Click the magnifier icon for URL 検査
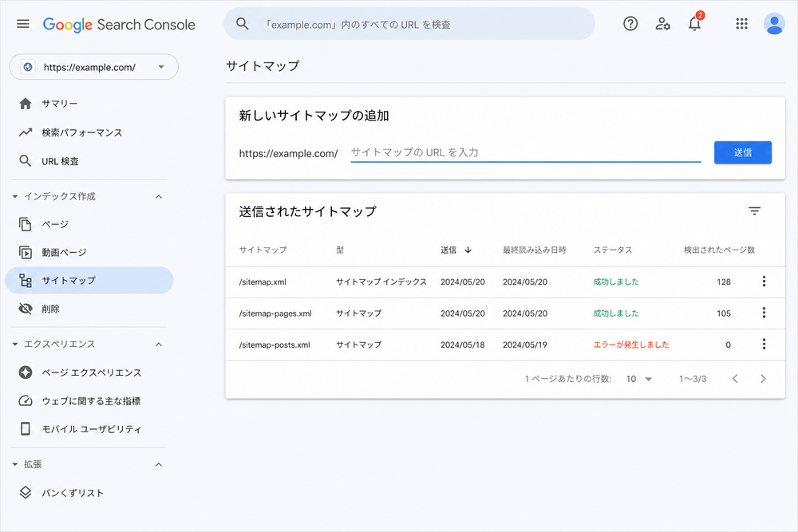This screenshot has height=532, width=798. 26,161
